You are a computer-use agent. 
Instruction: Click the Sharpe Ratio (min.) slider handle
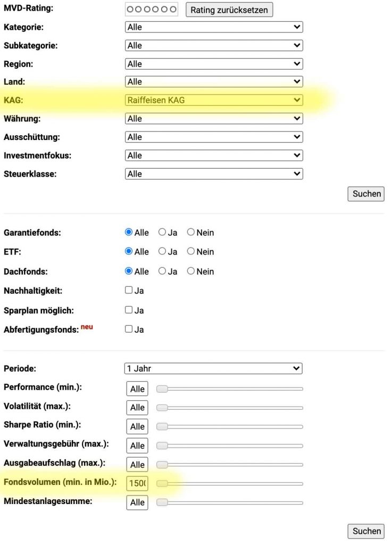[162, 426]
